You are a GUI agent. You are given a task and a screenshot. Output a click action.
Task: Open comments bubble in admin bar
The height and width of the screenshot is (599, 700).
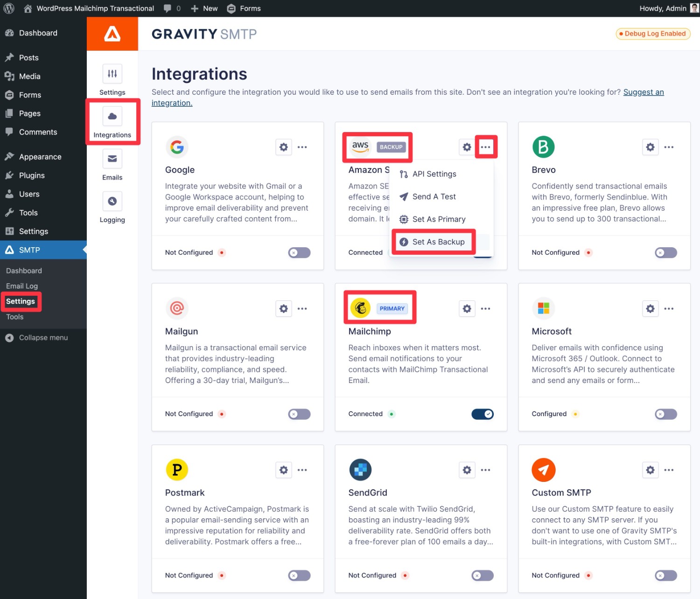coord(172,8)
